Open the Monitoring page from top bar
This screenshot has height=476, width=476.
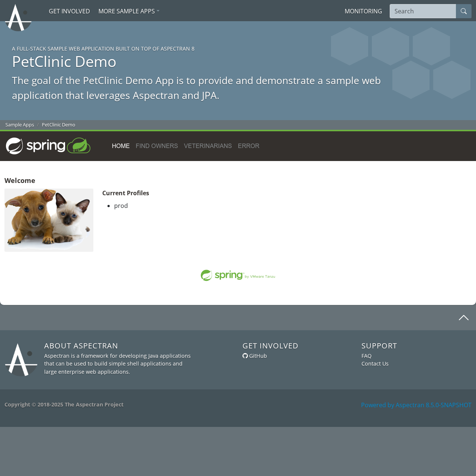pyautogui.click(x=363, y=11)
